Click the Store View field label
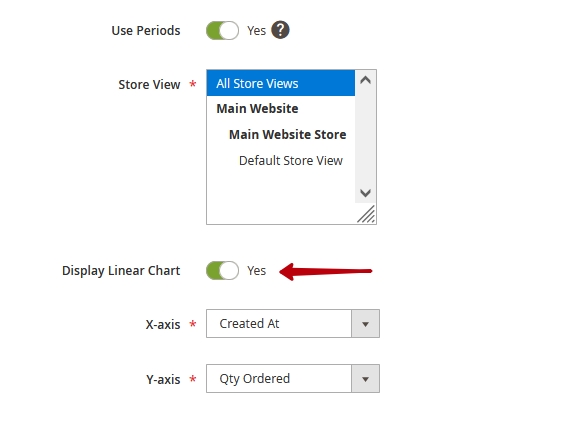574x440 pixels. (149, 85)
